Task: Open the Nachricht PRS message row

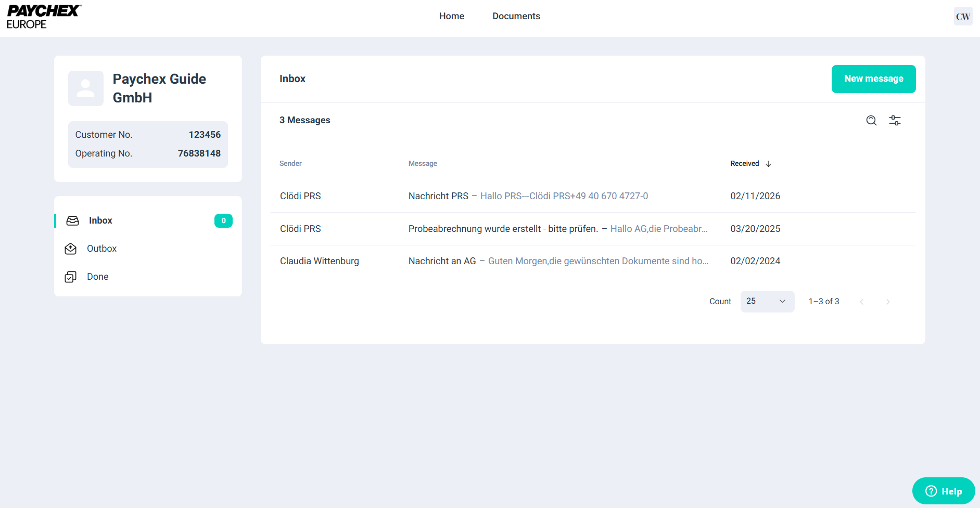Action: click(x=528, y=196)
